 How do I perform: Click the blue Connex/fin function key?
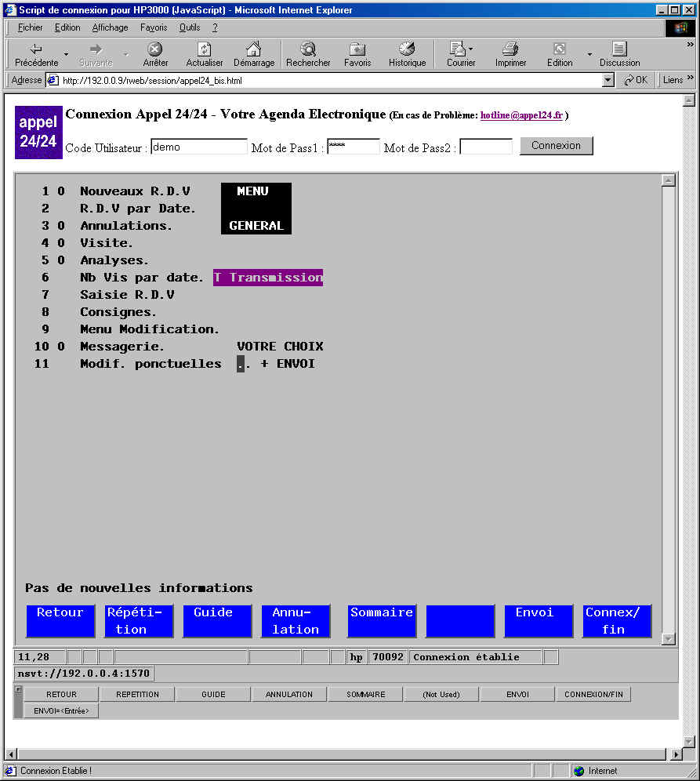click(x=618, y=621)
